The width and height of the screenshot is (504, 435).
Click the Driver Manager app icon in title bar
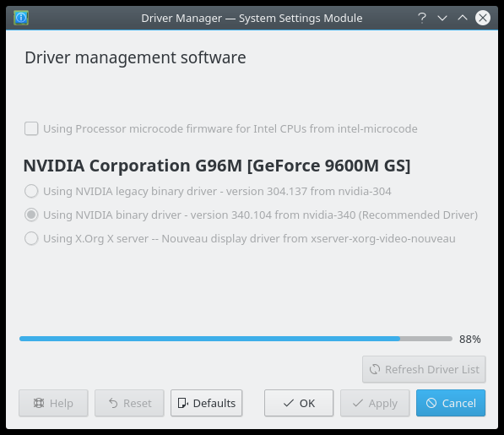tap(21, 18)
